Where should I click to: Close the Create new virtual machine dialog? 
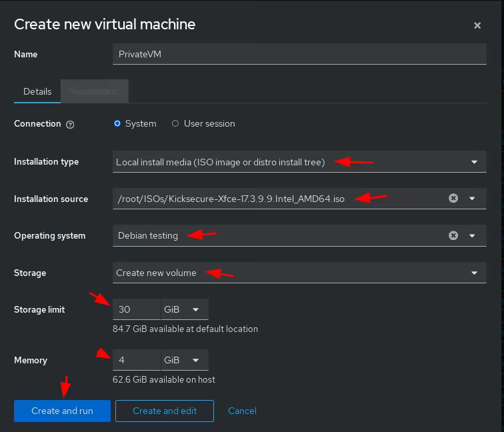click(477, 25)
